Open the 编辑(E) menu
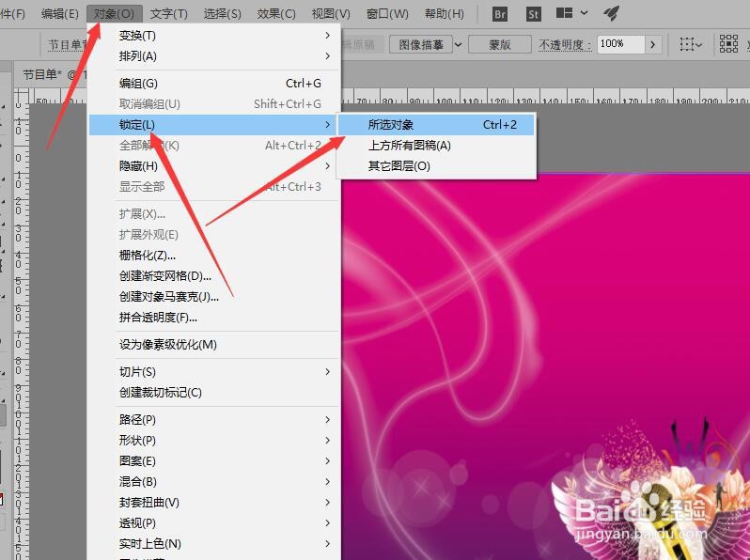This screenshot has width=750, height=560. pos(60,13)
